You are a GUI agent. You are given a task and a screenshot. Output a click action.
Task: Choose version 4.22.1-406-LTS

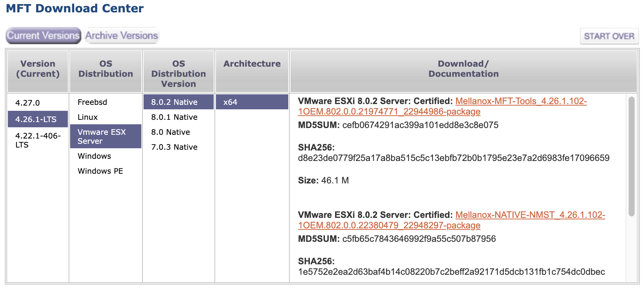(37, 140)
